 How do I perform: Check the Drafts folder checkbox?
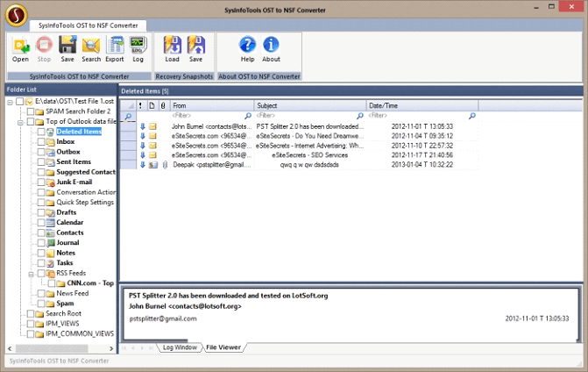click(x=41, y=212)
